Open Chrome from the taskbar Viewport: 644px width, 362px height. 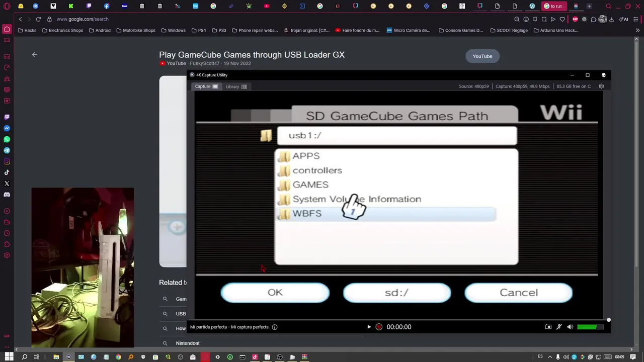(118, 357)
